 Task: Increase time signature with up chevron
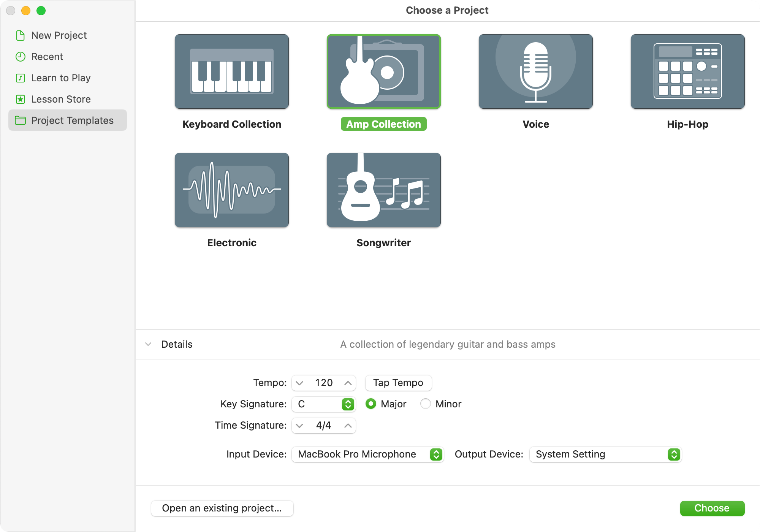(348, 426)
